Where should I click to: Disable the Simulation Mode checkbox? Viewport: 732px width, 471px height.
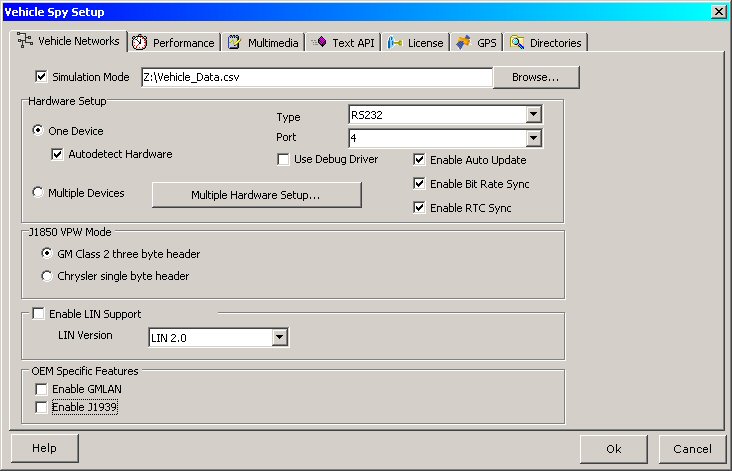41,77
